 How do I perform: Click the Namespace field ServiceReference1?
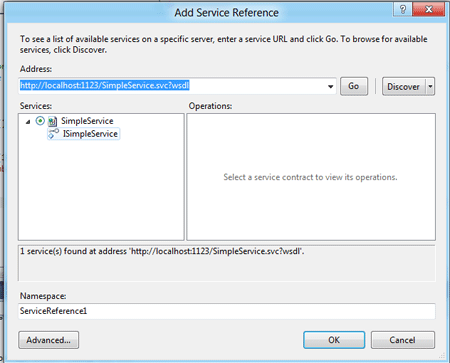pos(227,311)
